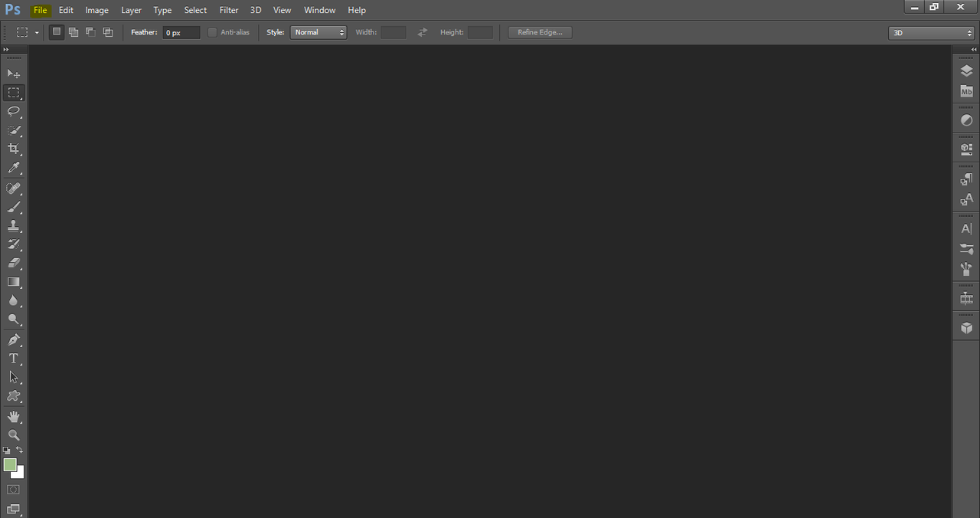Image resolution: width=980 pixels, height=518 pixels.
Task: Select the Horizontal Type tool
Action: coord(14,359)
